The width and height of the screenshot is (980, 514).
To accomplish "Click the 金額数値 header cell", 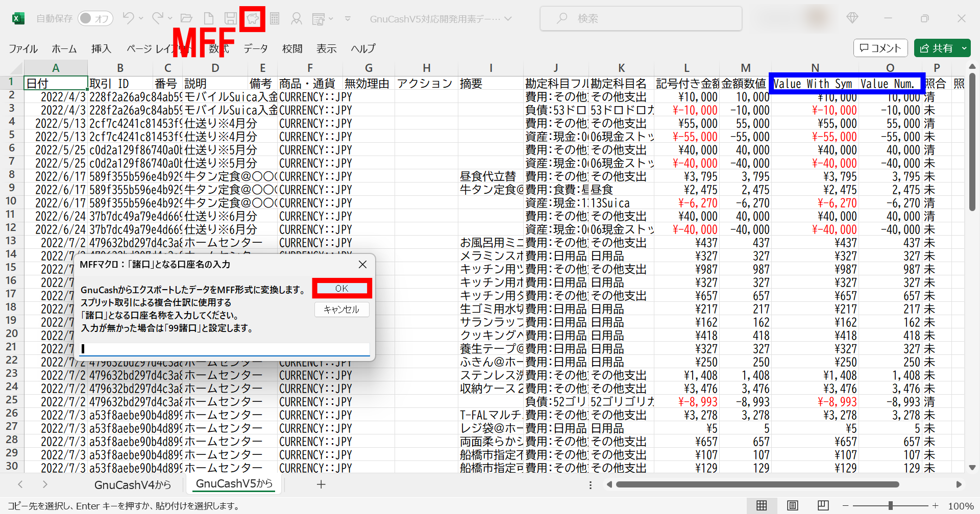I will coord(745,84).
